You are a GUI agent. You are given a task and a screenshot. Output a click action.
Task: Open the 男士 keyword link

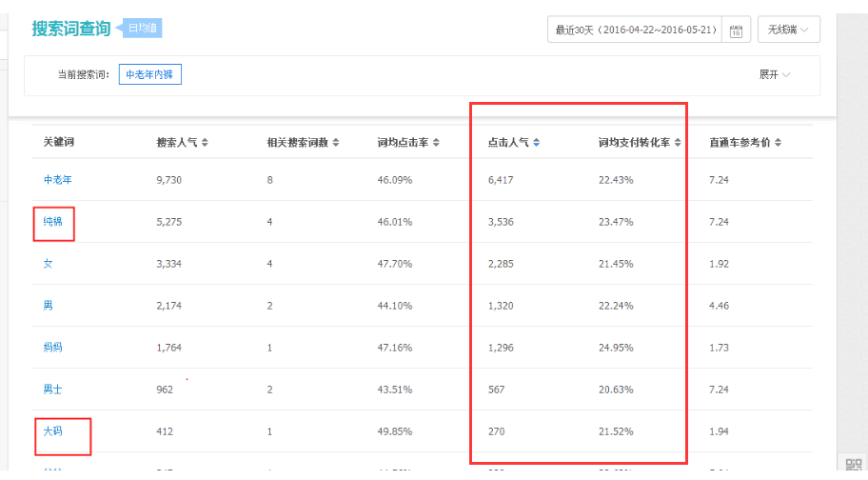click(52, 390)
